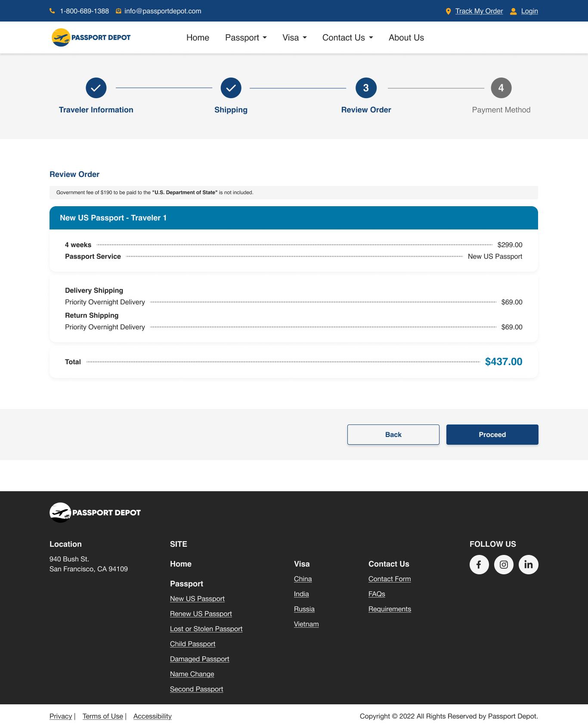Open Renew US Passport footer link
The width and height of the screenshot is (588, 728).
tap(201, 613)
